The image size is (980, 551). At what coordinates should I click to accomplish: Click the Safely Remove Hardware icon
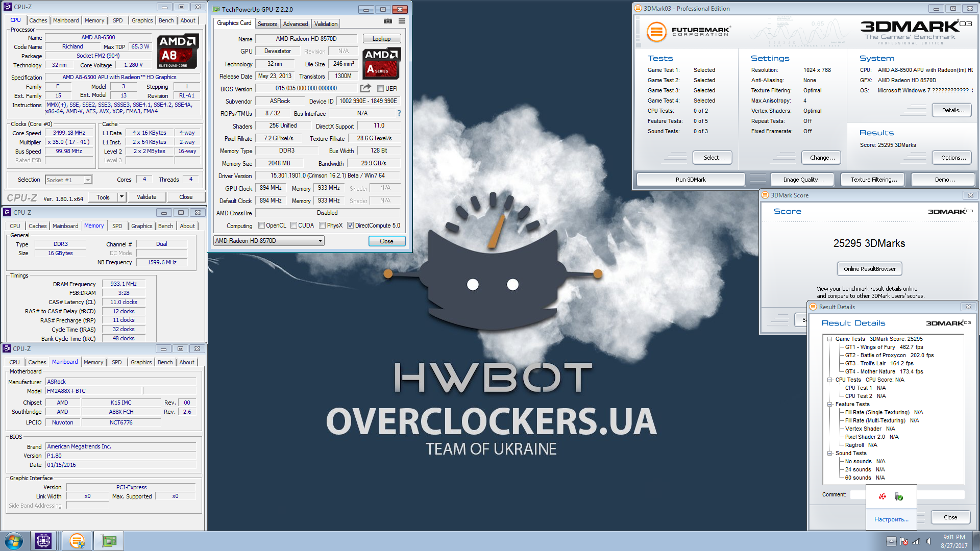[899, 496]
